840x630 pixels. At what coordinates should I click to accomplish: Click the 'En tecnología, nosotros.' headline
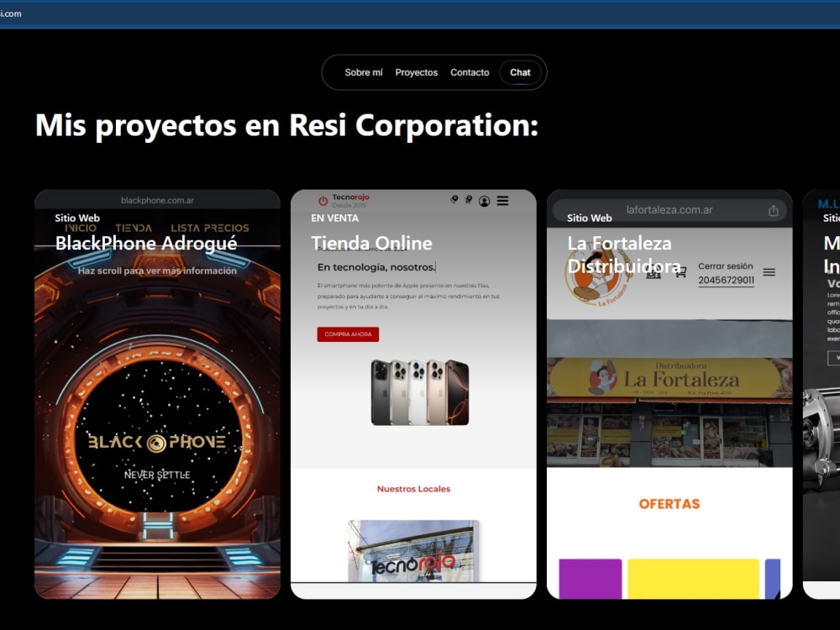point(376,267)
